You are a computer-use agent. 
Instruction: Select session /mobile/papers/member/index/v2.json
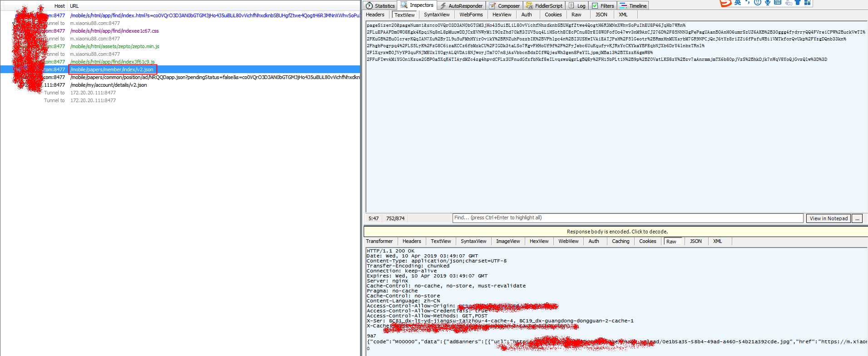click(180, 69)
